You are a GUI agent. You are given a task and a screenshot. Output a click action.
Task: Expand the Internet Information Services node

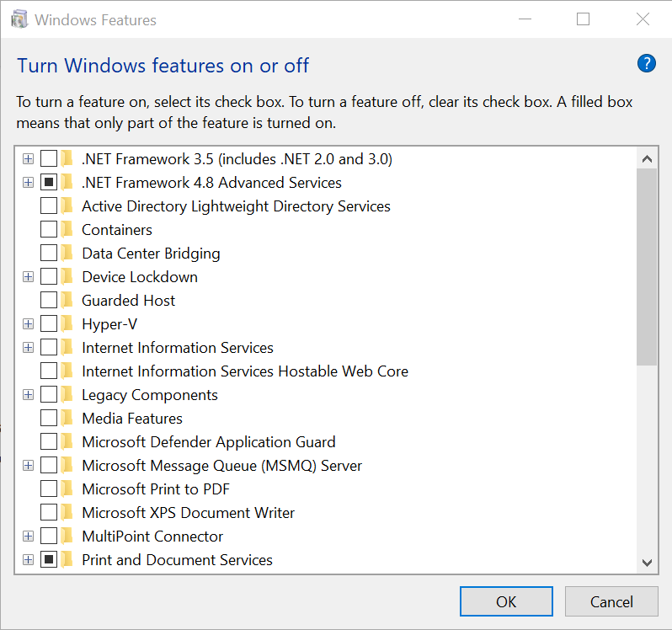coord(29,348)
